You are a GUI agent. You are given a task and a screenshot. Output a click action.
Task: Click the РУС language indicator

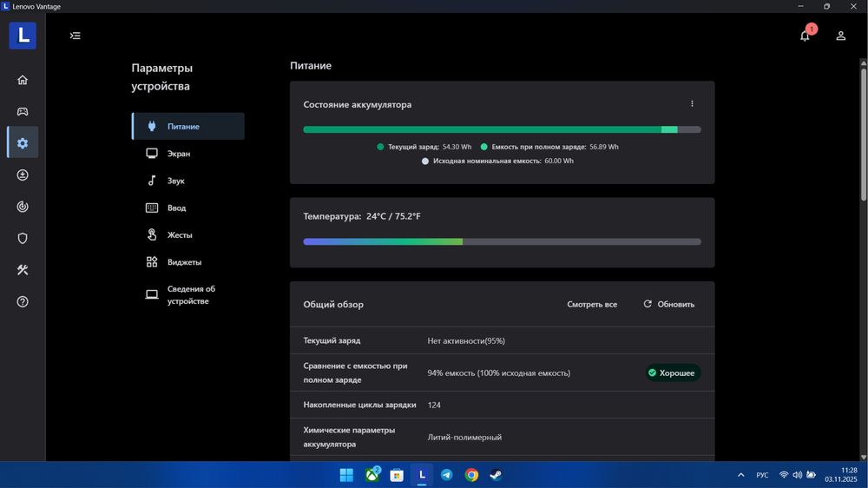pyautogui.click(x=762, y=475)
